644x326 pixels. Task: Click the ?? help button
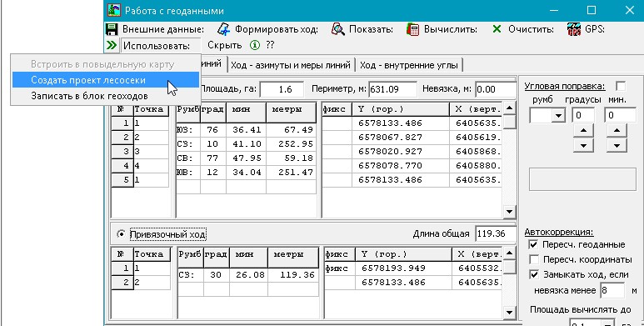(270, 45)
